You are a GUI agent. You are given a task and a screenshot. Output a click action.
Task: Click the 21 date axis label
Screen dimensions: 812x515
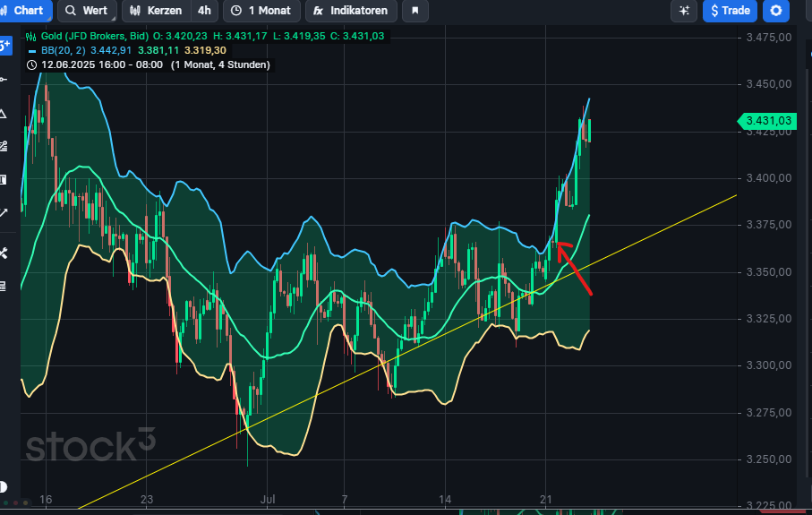(x=546, y=500)
